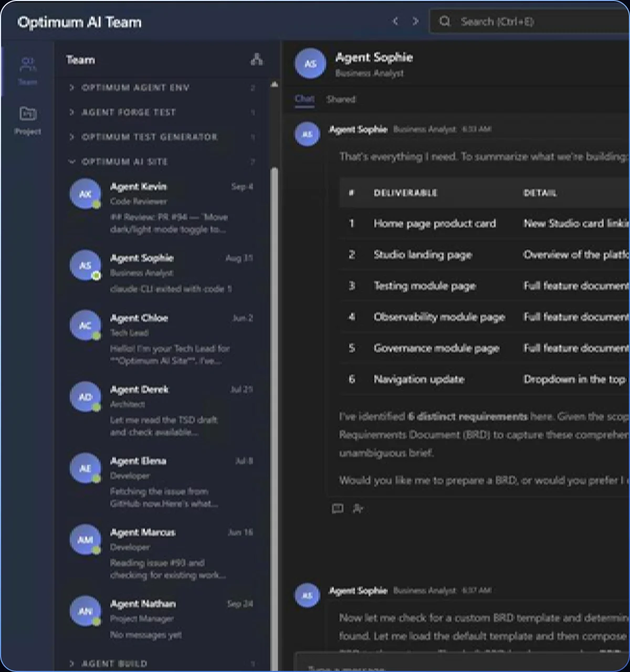Image resolution: width=630 pixels, height=672 pixels.
Task: Switch to the Shared tab
Action: coord(341,99)
